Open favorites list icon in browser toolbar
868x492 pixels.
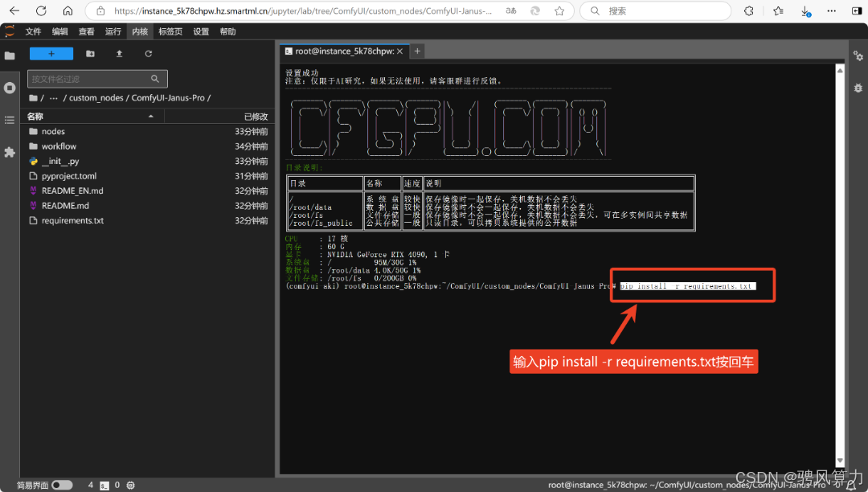778,10
